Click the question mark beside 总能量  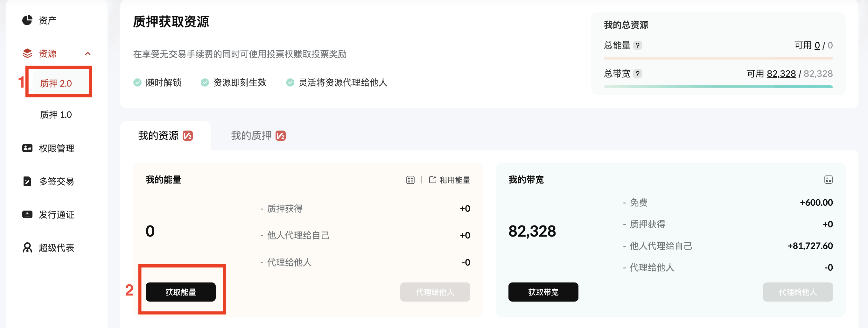point(639,45)
